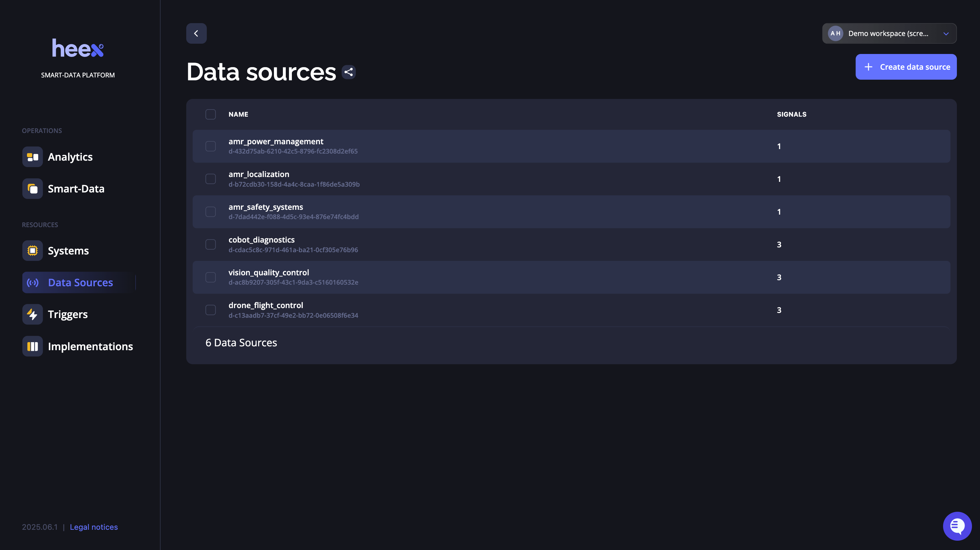The height and width of the screenshot is (550, 980).
Task: Check the vision_quality_control row checkbox
Action: point(210,277)
